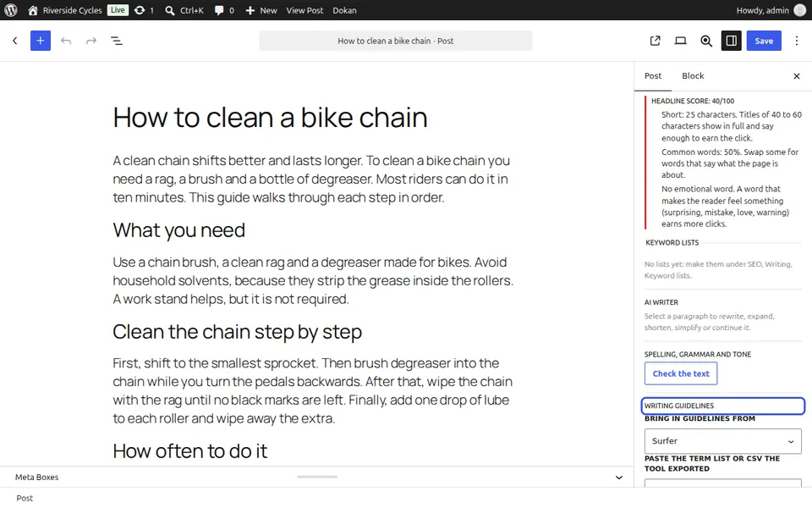
Task: Open the WordPress logo menu
Action: (x=11, y=10)
